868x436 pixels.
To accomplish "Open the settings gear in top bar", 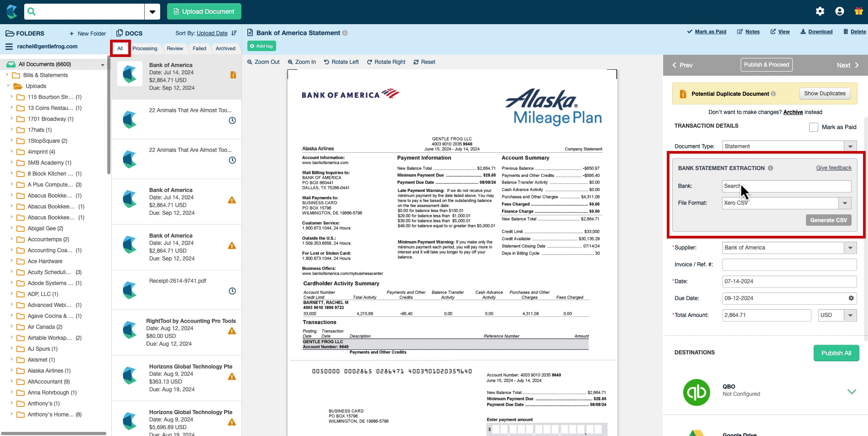I will [820, 11].
